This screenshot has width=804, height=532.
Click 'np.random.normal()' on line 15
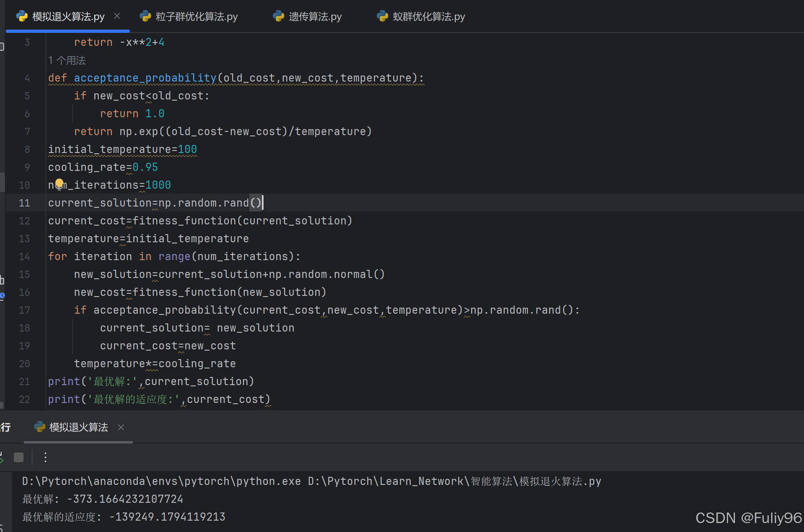(327, 274)
